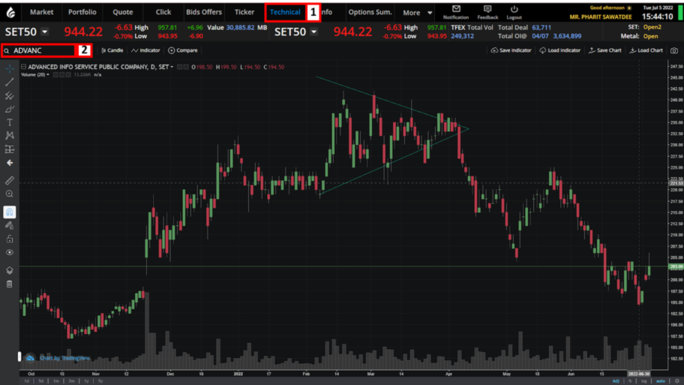This screenshot has width=684, height=385.
Task: Open chart settings gear at bottom
Action: click(677, 381)
